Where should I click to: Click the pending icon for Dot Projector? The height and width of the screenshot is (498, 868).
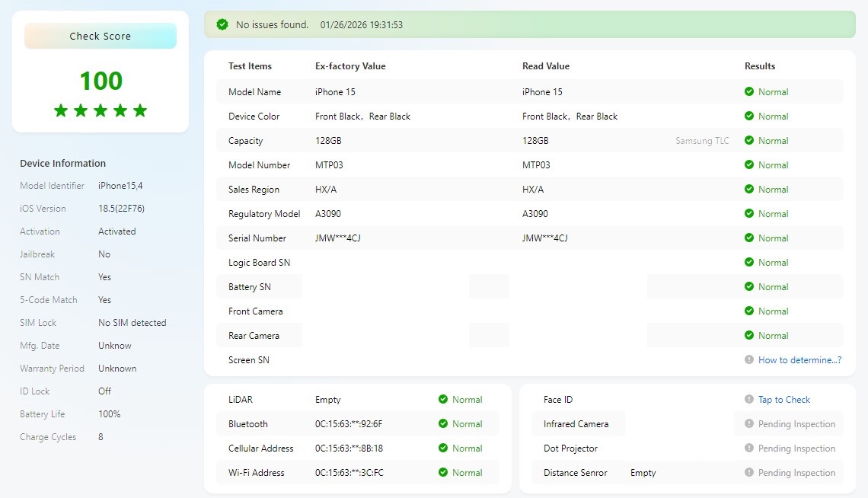tap(749, 449)
